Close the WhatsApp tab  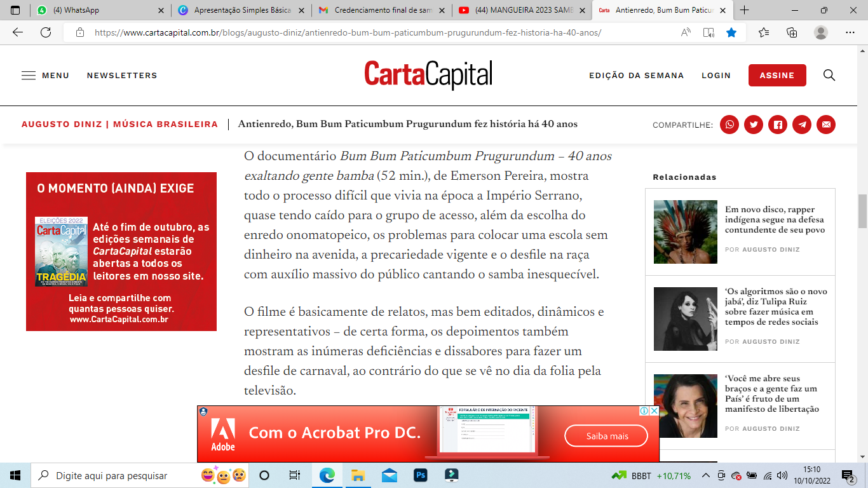(160, 10)
